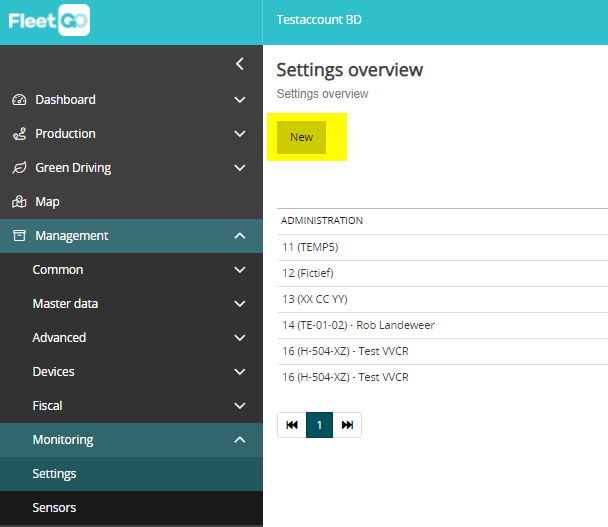Open the Green Driving menu item
Screen dimensions: 608x527
[x=131, y=168]
